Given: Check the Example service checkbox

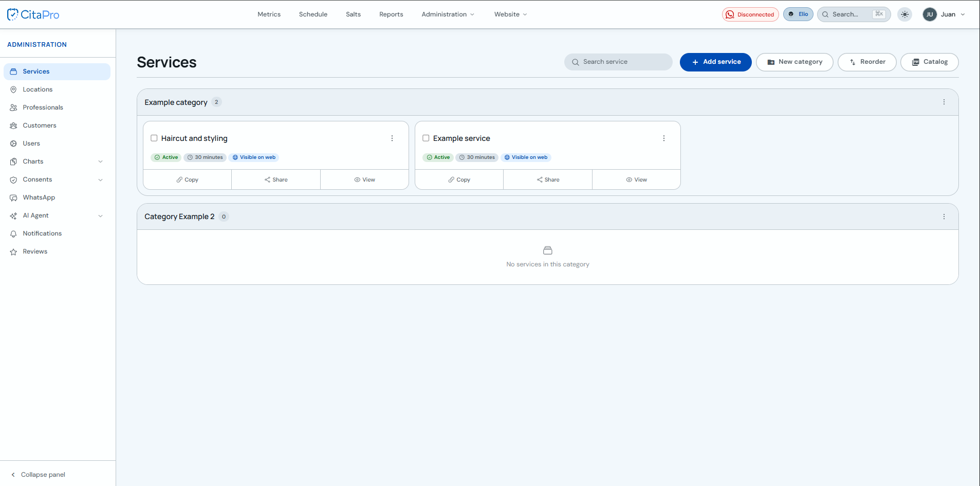Looking at the screenshot, I should pyautogui.click(x=426, y=138).
